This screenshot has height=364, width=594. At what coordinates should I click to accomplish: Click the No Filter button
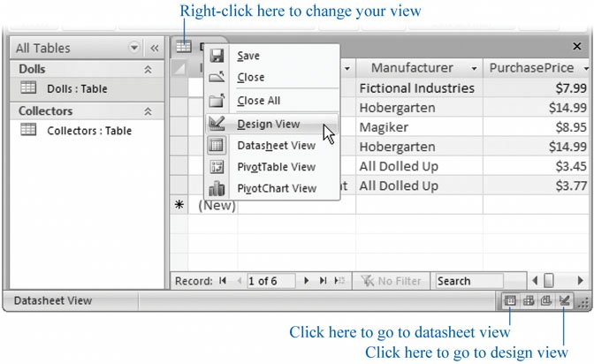(x=391, y=281)
